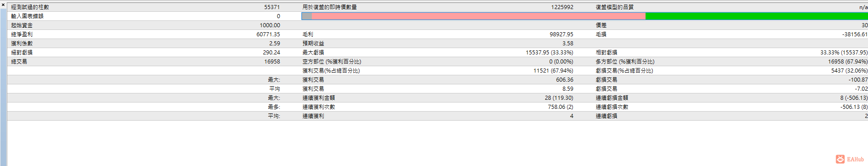Click the 獲利係數 value 2.59
Viewport: 868px width, 166px height.
tap(275, 44)
